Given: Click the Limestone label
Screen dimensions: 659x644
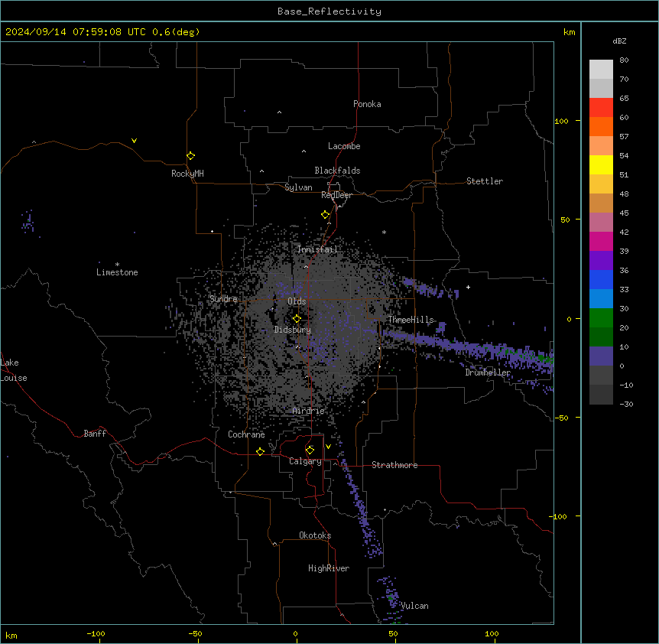Looking at the screenshot, I should (117, 272).
